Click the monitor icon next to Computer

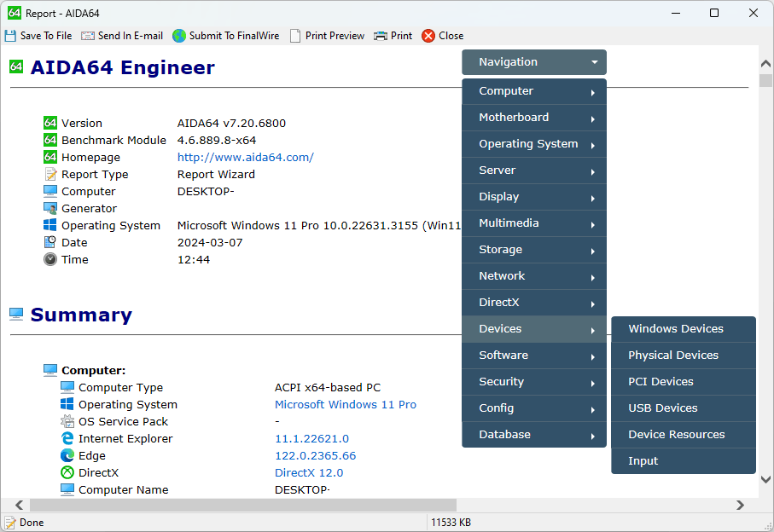(x=50, y=191)
